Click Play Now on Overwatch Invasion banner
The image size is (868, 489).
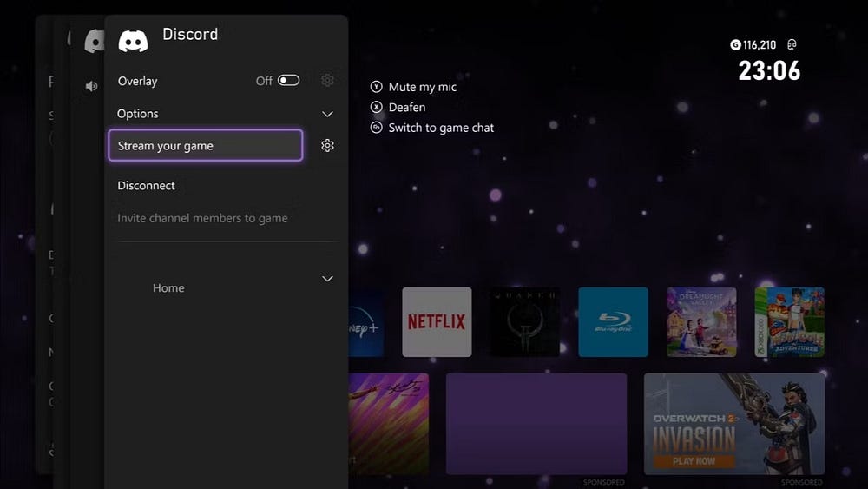pos(694,460)
